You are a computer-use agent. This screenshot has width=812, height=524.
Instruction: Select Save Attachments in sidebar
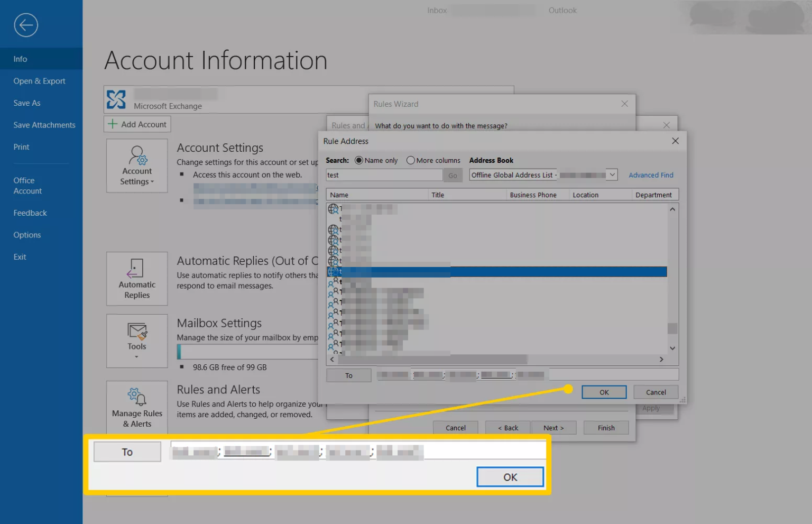click(44, 125)
